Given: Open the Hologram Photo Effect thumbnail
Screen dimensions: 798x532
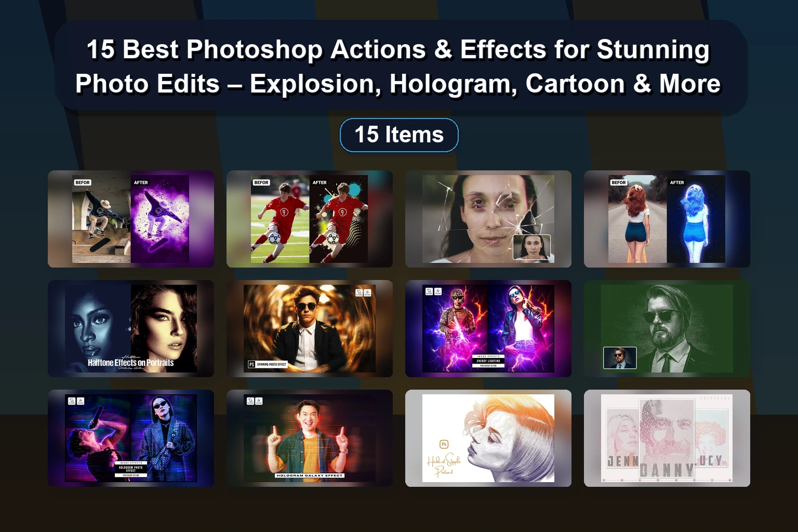Looking at the screenshot, I should [131, 438].
